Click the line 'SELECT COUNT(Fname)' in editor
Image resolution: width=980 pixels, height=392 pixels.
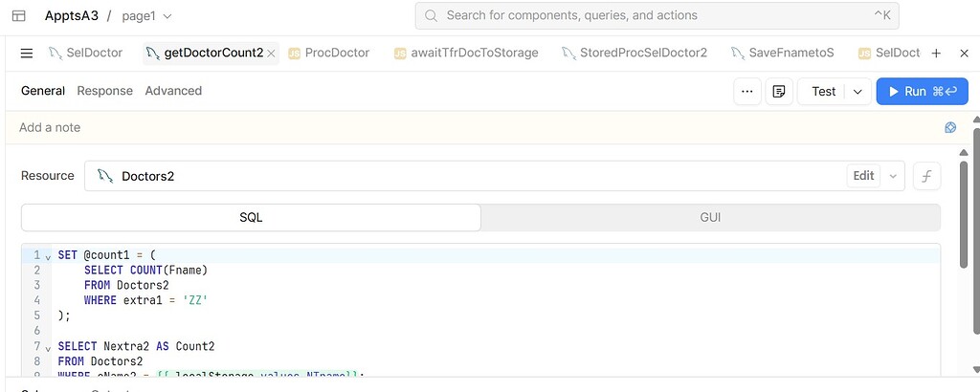tap(145, 271)
